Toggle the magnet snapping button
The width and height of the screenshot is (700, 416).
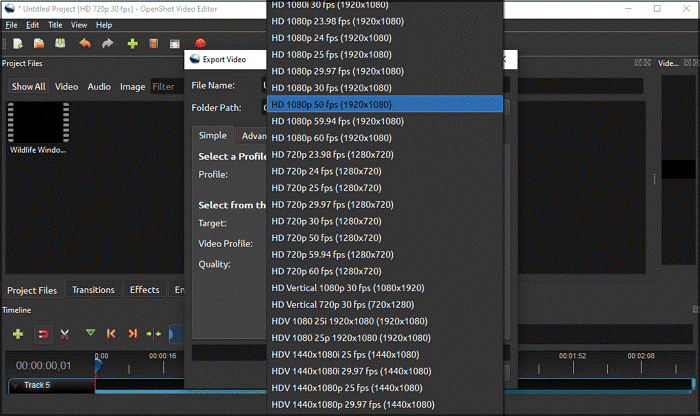tap(42, 333)
